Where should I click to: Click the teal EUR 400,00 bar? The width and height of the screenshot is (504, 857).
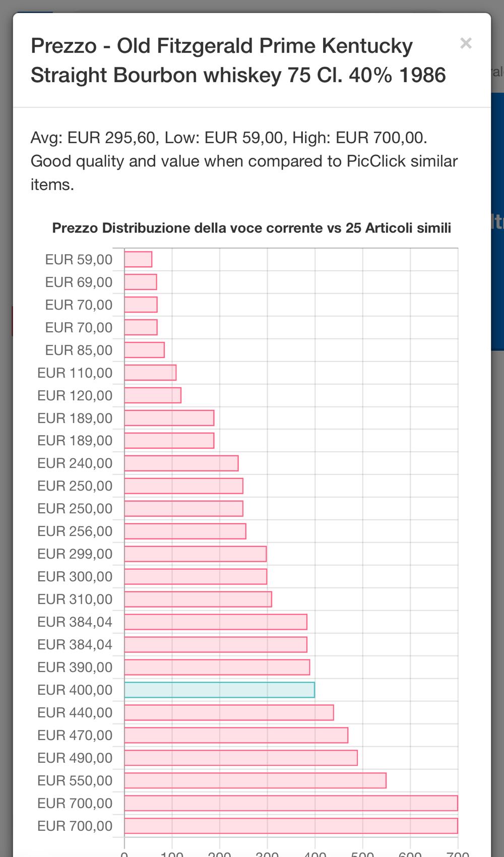point(219,690)
